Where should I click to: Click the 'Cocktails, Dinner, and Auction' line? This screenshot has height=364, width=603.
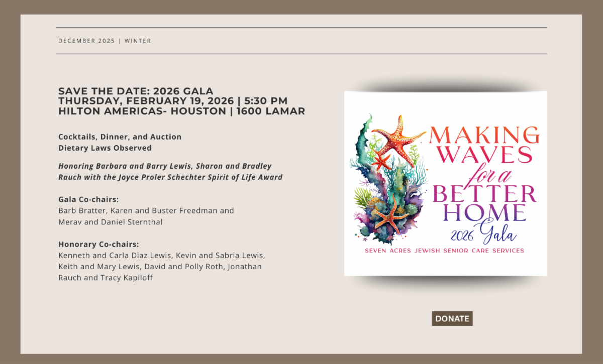point(120,137)
